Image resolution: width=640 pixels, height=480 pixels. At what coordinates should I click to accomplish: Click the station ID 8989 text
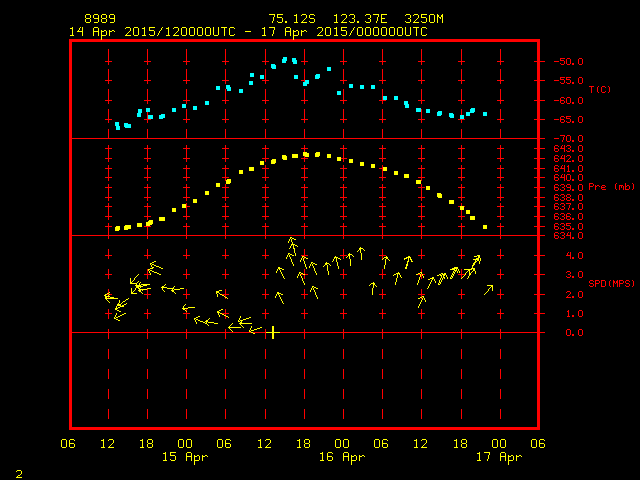coord(99,19)
